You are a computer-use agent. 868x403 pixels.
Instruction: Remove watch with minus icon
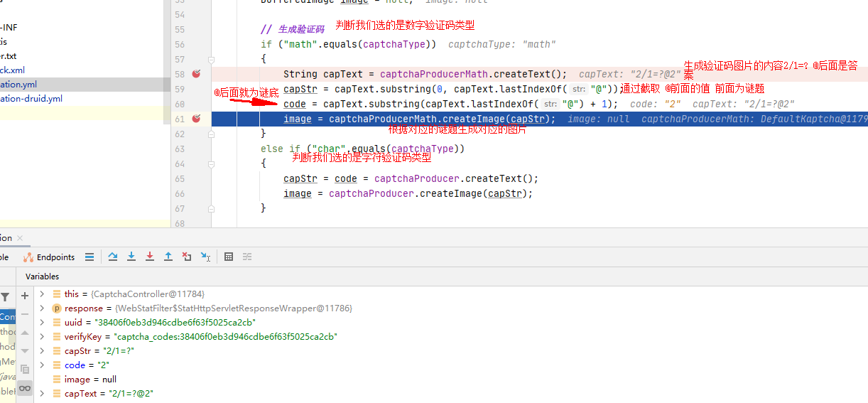[25, 313]
